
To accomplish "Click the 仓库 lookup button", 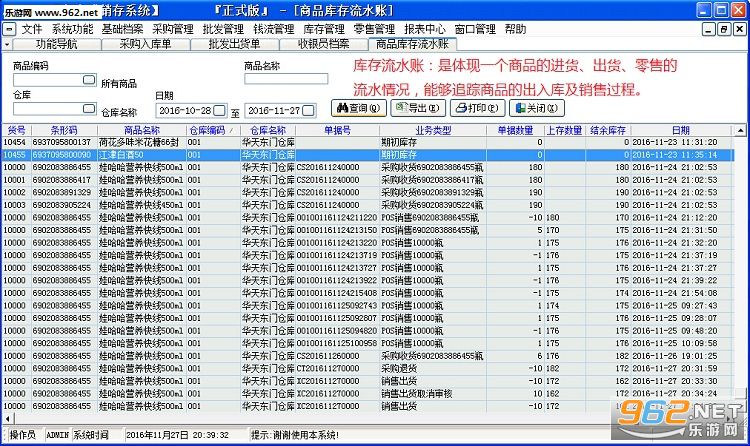I will (89, 109).
